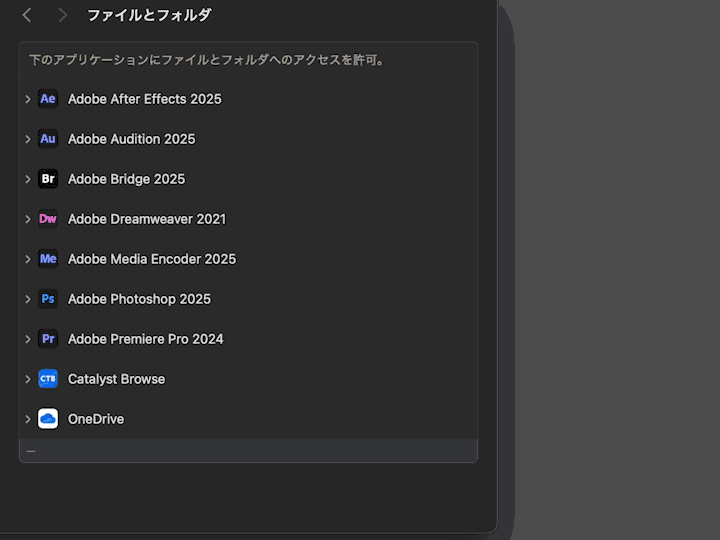
Task: Expand the Adobe After Effects 2025 row
Action: pos(28,99)
